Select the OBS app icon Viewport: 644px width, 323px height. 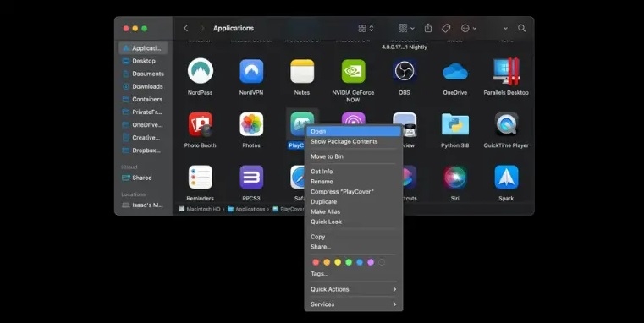pyautogui.click(x=405, y=71)
